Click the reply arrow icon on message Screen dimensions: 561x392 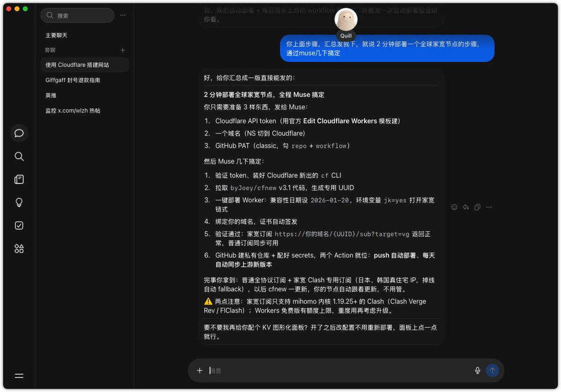click(x=466, y=207)
